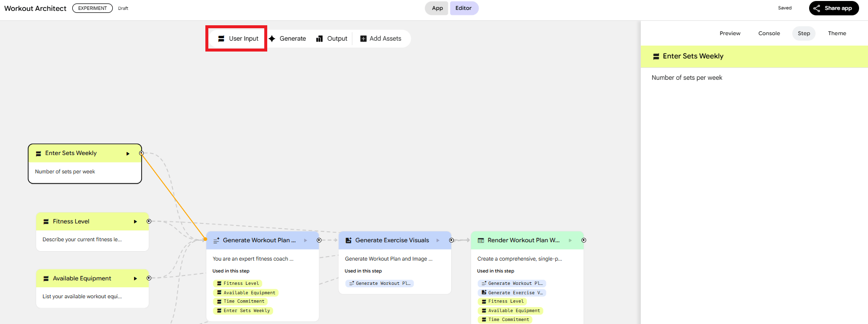The image size is (868, 324).
Task: Run the Enter Sets Weekly node play arrow
Action: coord(128,154)
